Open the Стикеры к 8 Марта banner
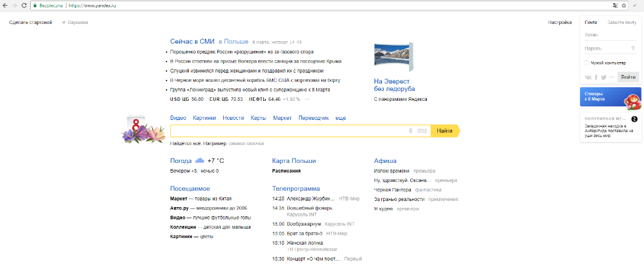This screenshot has width=644, height=276. pos(610,97)
